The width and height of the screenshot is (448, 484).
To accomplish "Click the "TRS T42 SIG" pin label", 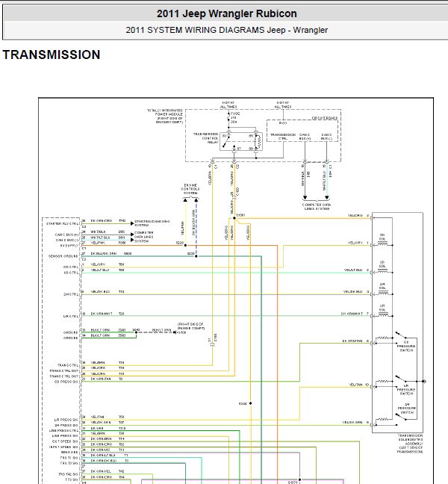I will coord(68,474).
